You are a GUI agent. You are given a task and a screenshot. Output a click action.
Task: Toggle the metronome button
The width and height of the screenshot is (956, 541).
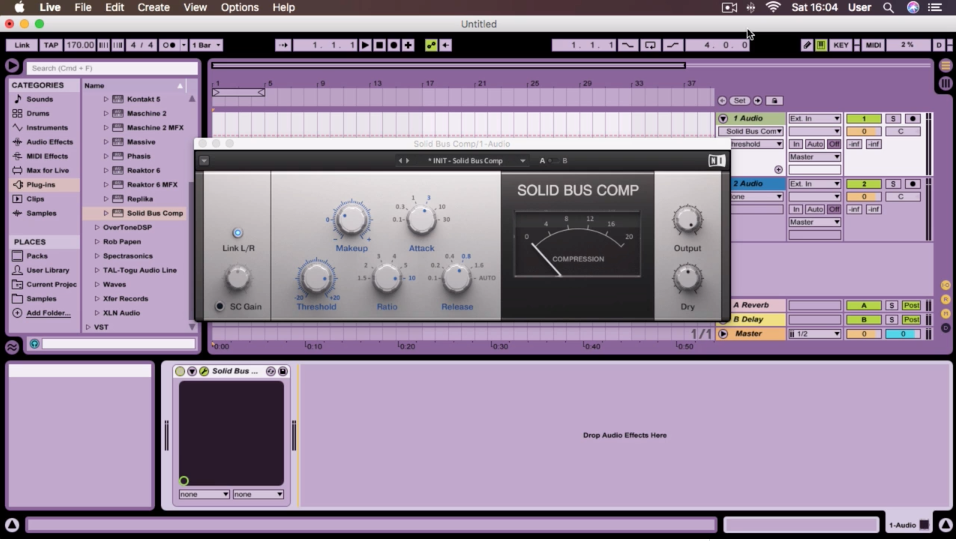169,45
